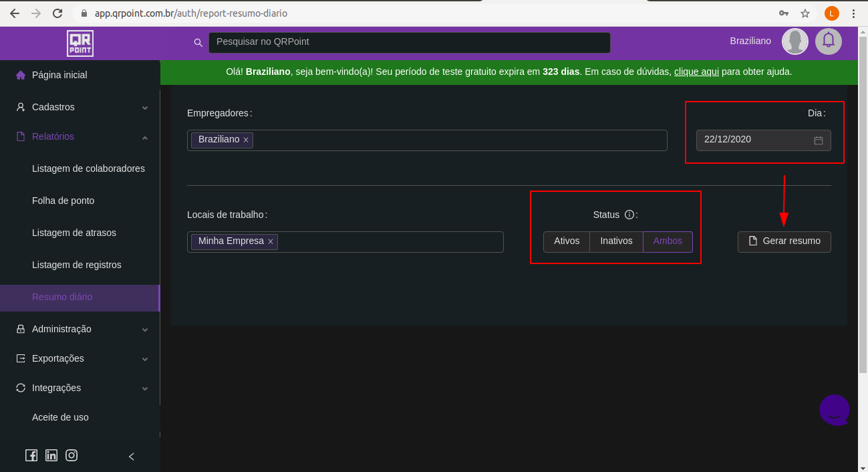The width and height of the screenshot is (868, 472).
Task: Open the purple chat support bubble
Action: pyautogui.click(x=835, y=410)
